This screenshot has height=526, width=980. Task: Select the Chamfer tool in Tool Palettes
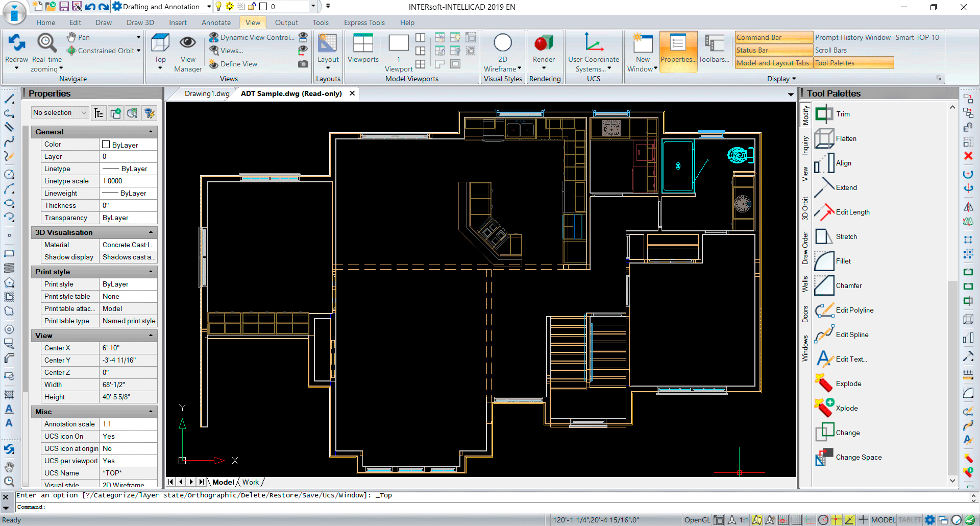(x=838, y=285)
